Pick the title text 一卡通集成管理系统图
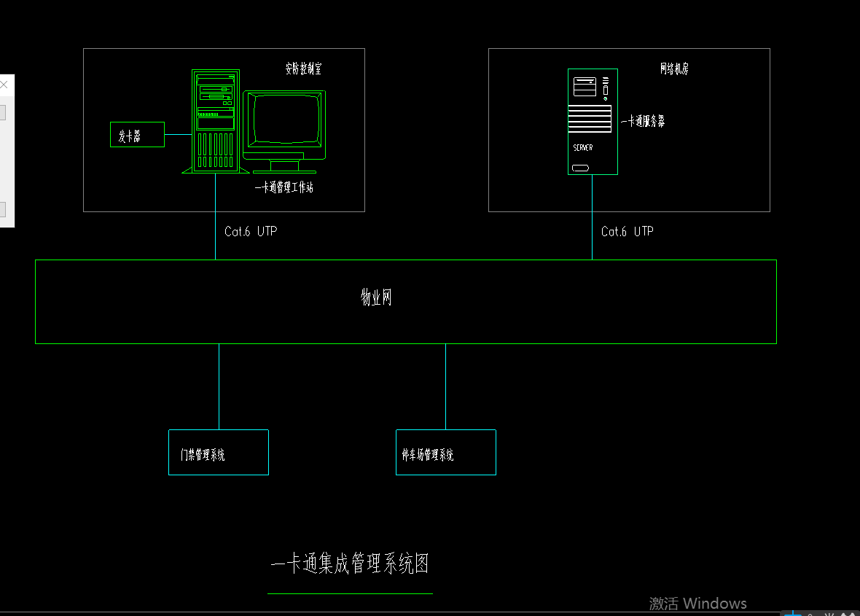 (350, 564)
